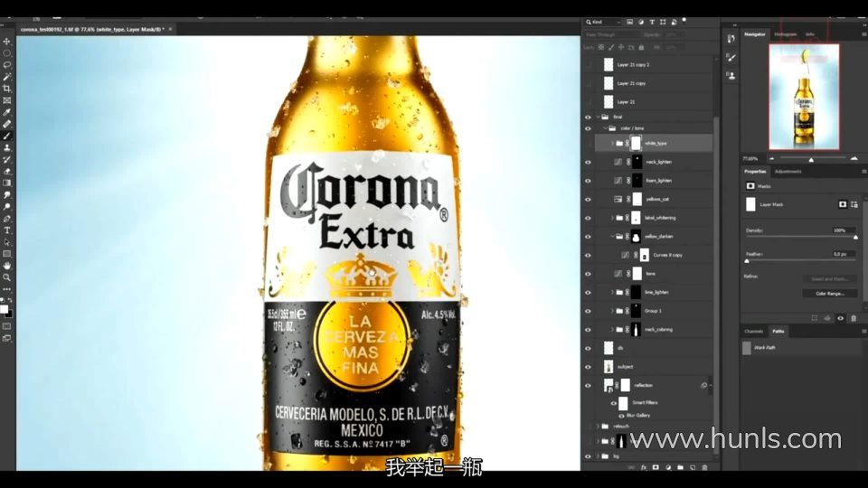
Task: Filter layers by type (T) icon
Action: tap(652, 22)
